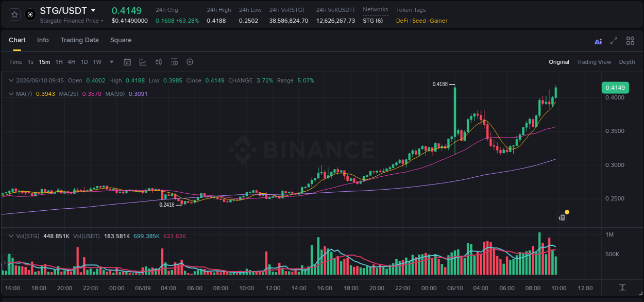Click the 24h High value 0.4188
This screenshot has width=644, height=302.
pyautogui.click(x=216, y=21)
